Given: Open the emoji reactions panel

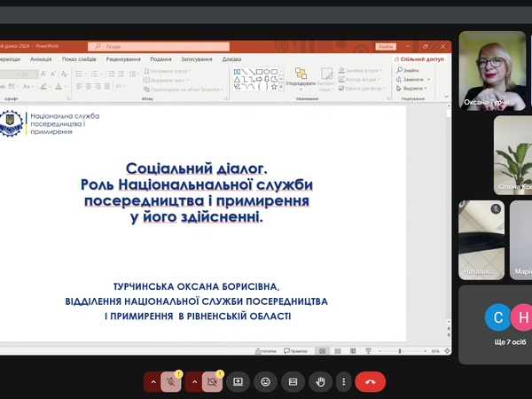Looking at the screenshot, I should (265, 381).
